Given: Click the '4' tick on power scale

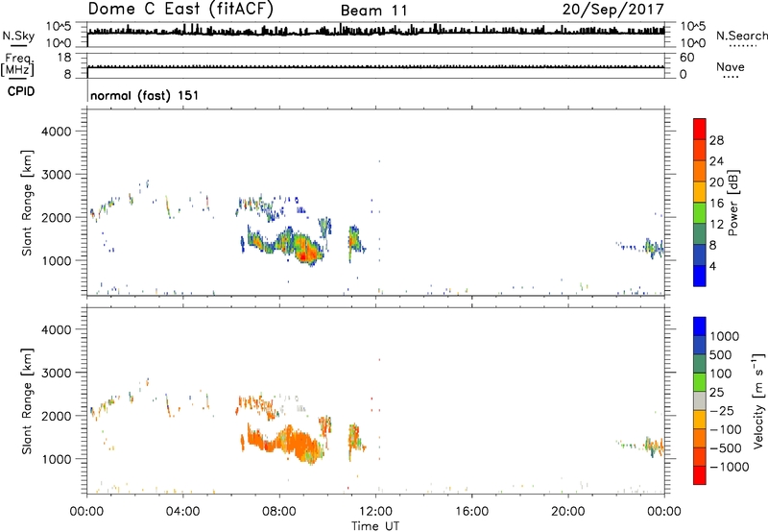Looking at the screenshot, I should coord(712,266).
